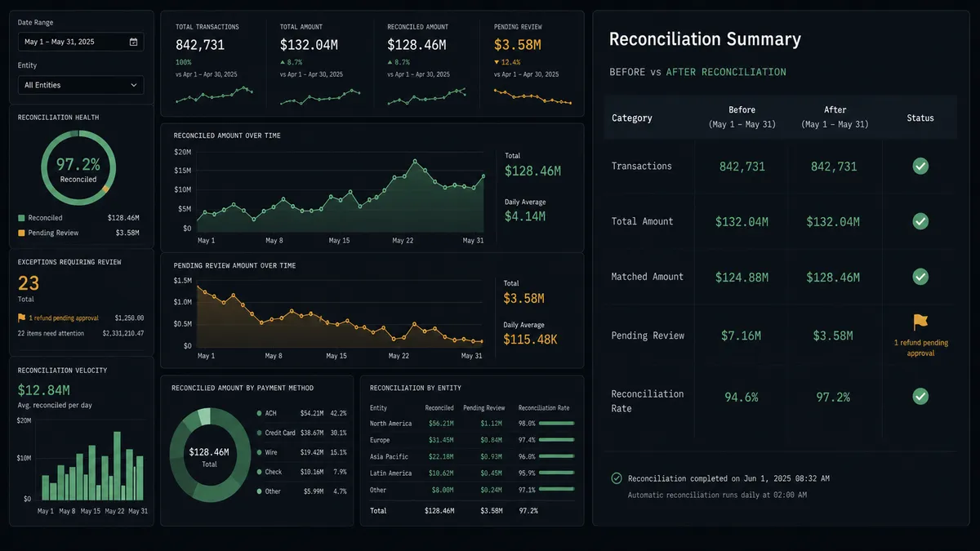Click the ACH payment method legend dot
The height and width of the screenshot is (551, 980).
pyautogui.click(x=259, y=413)
